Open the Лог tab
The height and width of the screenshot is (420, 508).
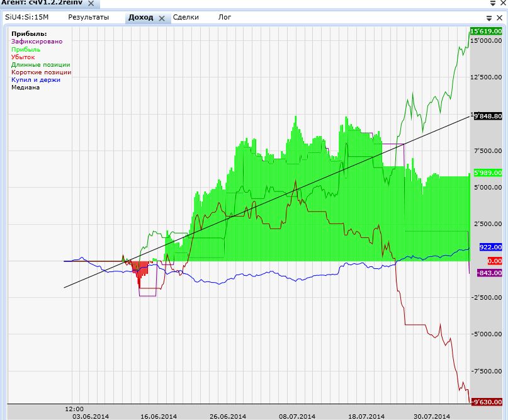225,17
